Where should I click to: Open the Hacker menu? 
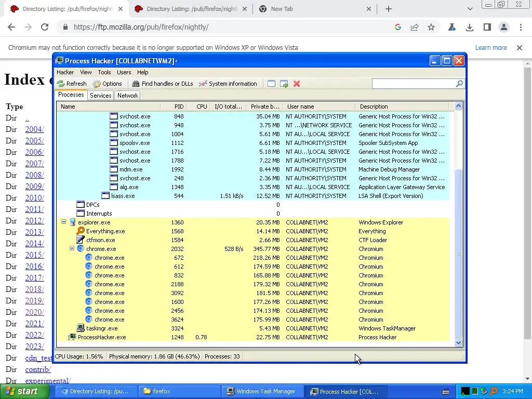tap(65, 72)
